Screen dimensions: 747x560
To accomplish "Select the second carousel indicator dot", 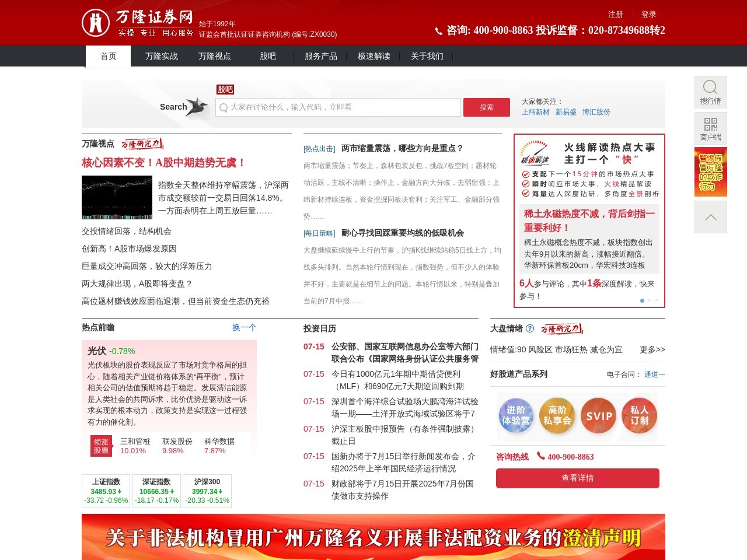I will point(649,300).
